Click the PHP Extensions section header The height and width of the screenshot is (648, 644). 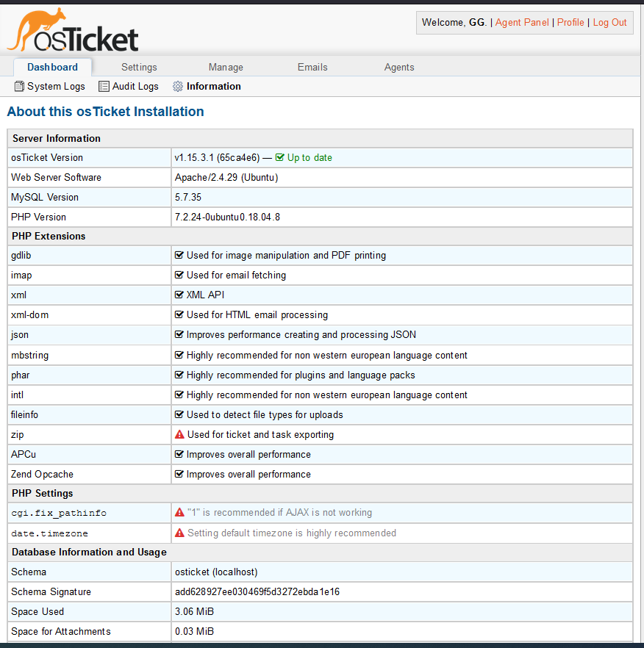pos(49,236)
